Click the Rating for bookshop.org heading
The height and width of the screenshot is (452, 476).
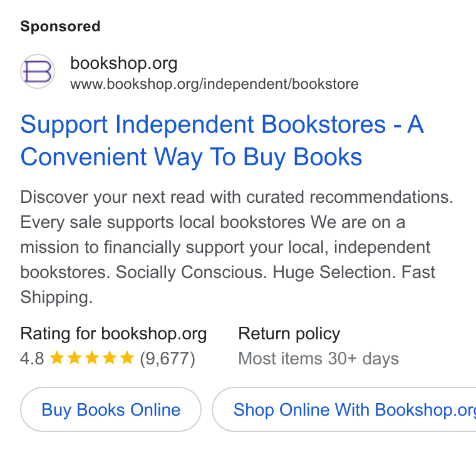pos(113,334)
